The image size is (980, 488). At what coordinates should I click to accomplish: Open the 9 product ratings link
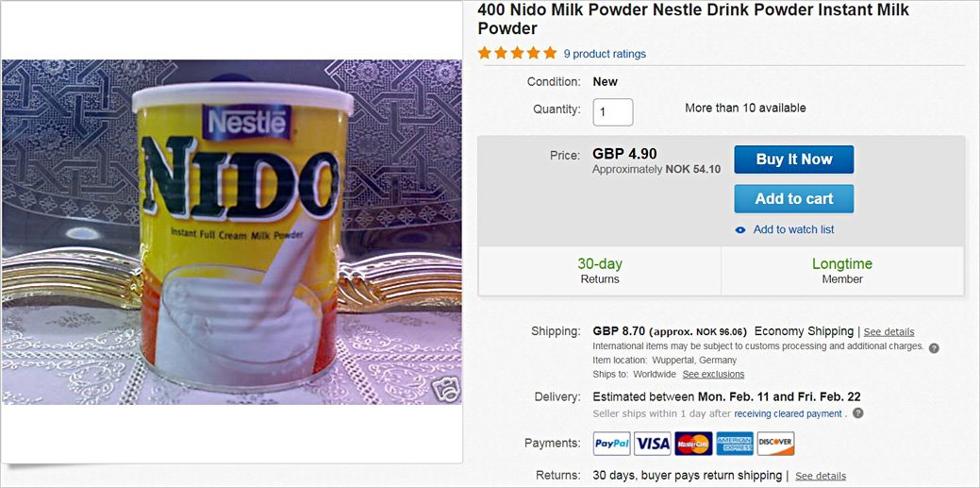click(x=605, y=54)
